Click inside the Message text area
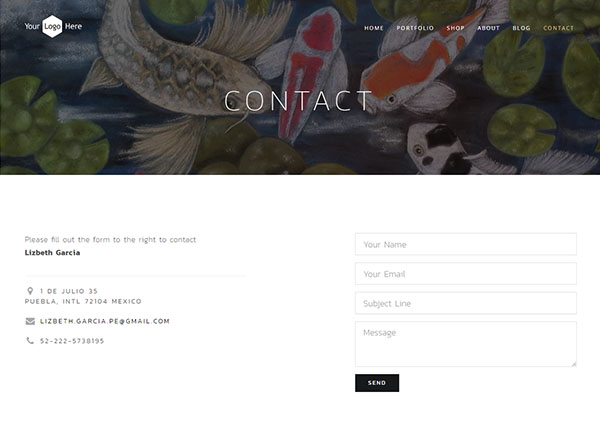Image resolution: width=600 pixels, height=435 pixels. (465, 344)
